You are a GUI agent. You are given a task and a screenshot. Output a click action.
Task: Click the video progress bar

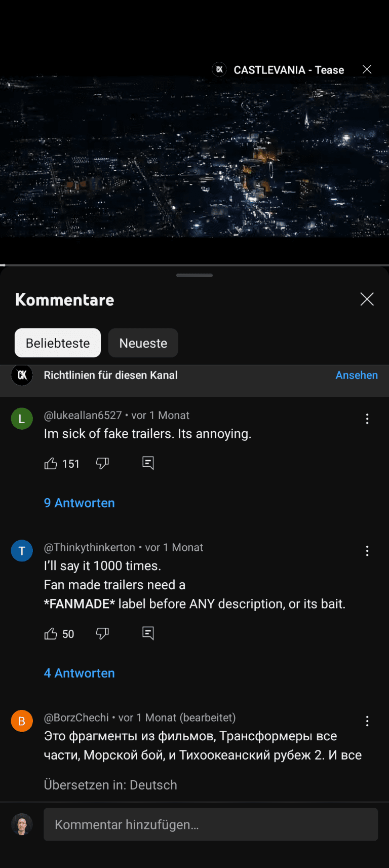[x=194, y=265]
